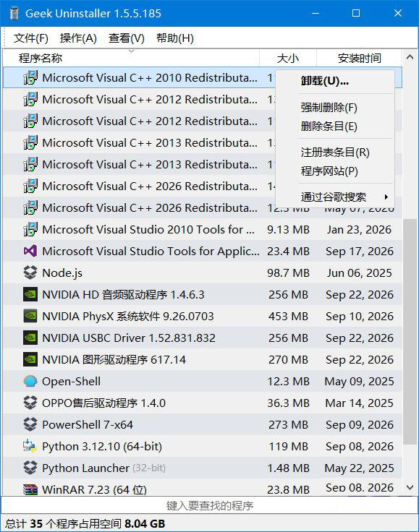This screenshot has width=419, height=532.
Task: Select NVIDIA USBC Driver 1.52.831.832 row
Action: coord(203,338)
